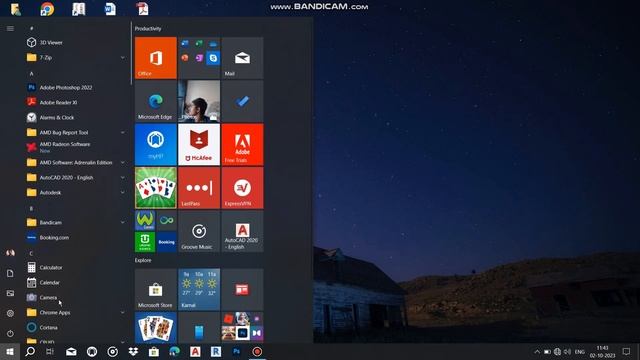The image size is (640, 360).
Task: Open Calculator from app list
Action: point(76,267)
